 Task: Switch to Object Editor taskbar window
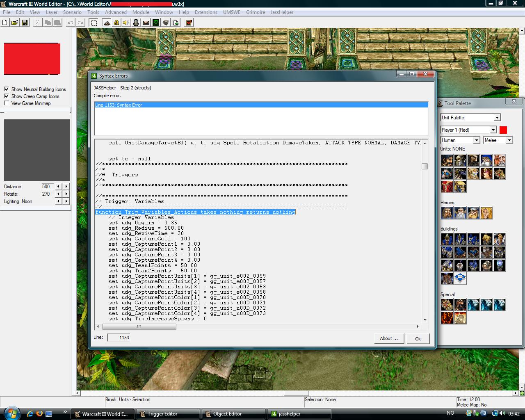[x=234, y=414]
